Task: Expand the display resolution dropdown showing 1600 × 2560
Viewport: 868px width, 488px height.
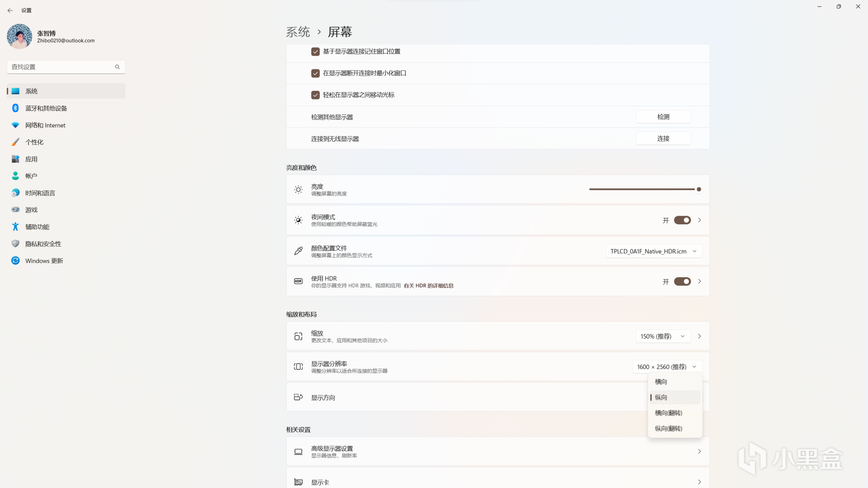Action: (x=667, y=367)
